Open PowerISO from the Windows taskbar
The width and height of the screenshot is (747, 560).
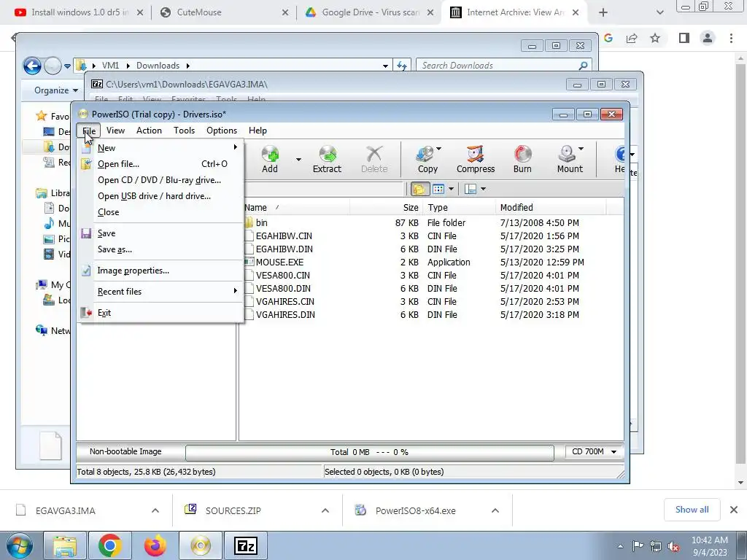point(201,545)
